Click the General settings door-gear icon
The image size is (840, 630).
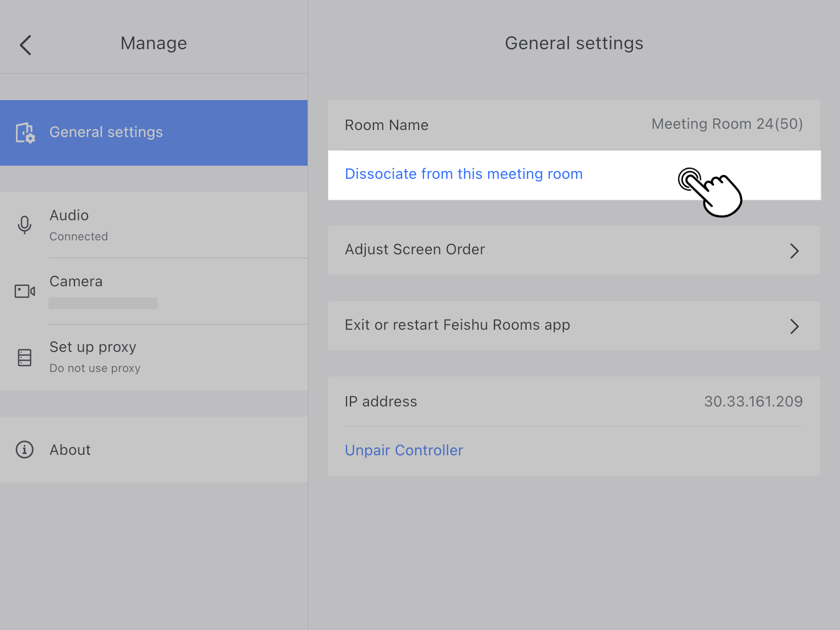[x=25, y=133]
